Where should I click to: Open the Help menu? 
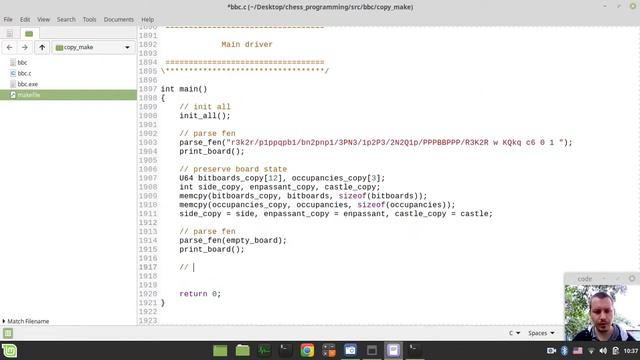point(147,19)
